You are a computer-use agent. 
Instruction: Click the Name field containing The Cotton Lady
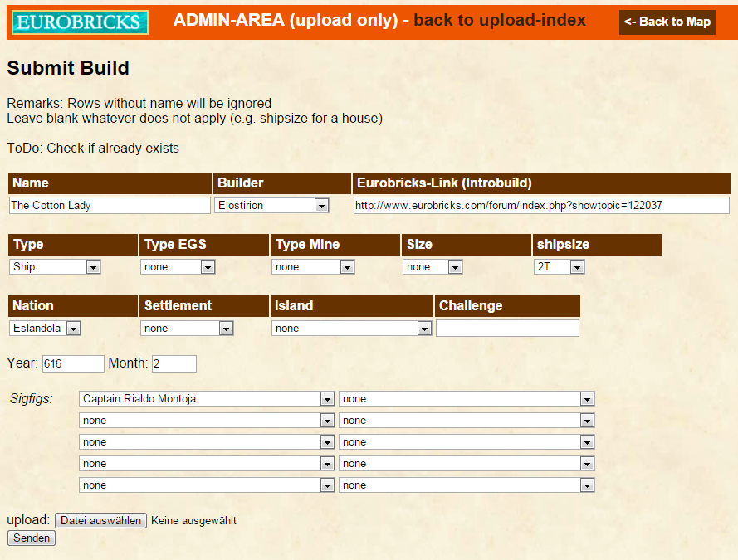[110, 205]
